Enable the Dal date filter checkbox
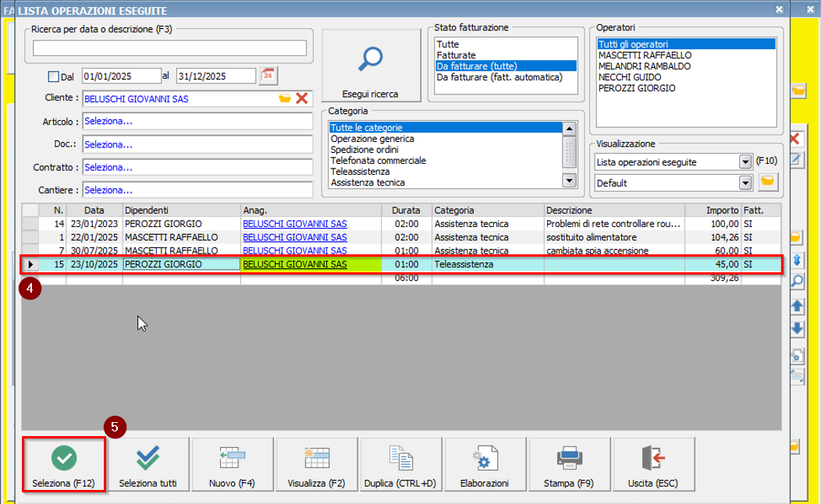The image size is (821, 504). click(54, 76)
